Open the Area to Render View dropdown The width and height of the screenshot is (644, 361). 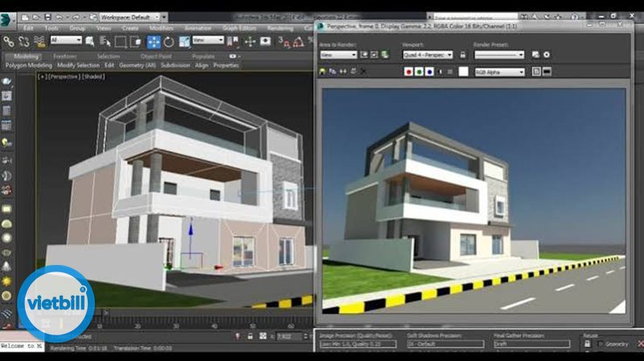(338, 55)
